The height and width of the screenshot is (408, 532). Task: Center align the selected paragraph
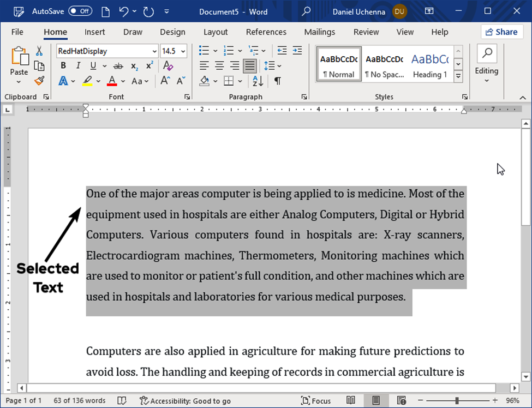click(x=219, y=66)
